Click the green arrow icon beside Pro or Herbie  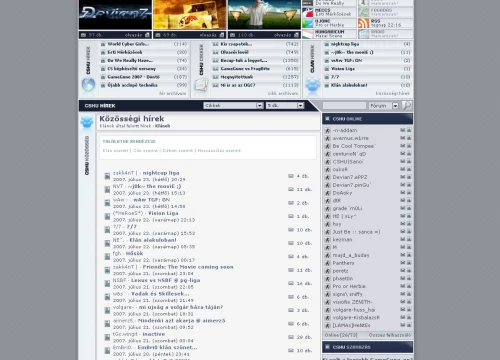308,23
